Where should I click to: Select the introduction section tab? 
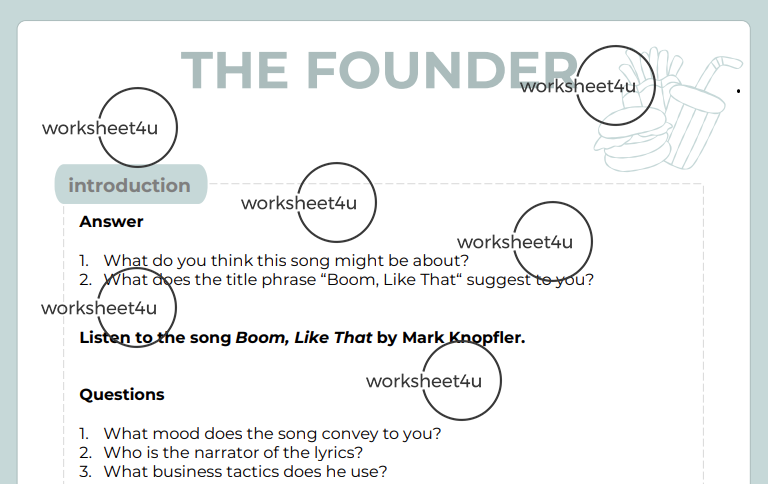[x=131, y=184]
